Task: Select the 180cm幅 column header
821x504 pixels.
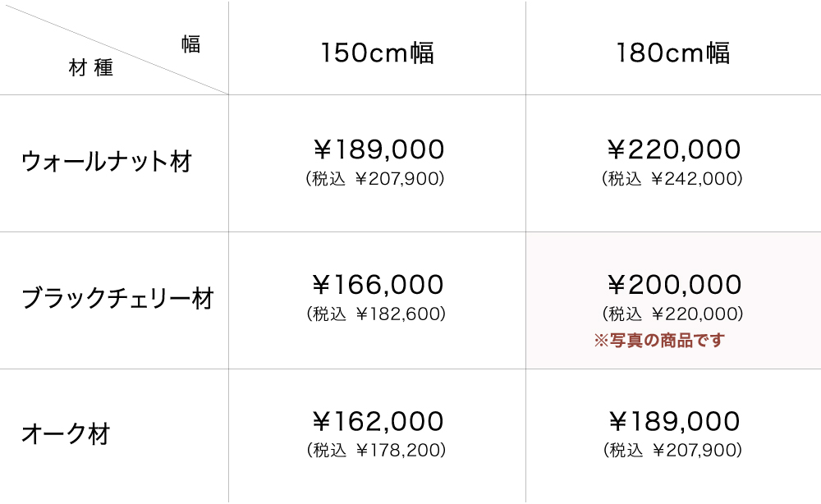Action: pos(673,53)
